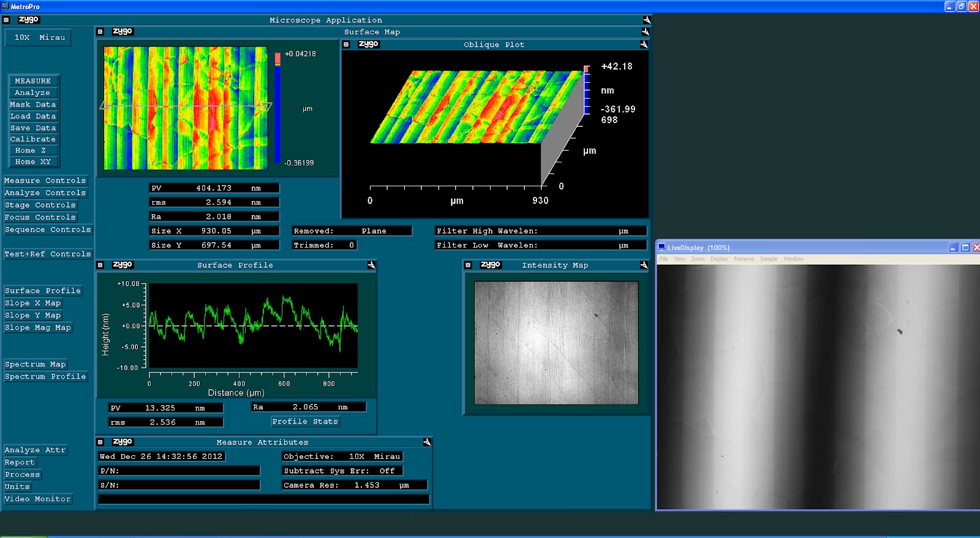The width and height of the screenshot is (980, 538).
Task: Run Calibrate
Action: click(33, 139)
